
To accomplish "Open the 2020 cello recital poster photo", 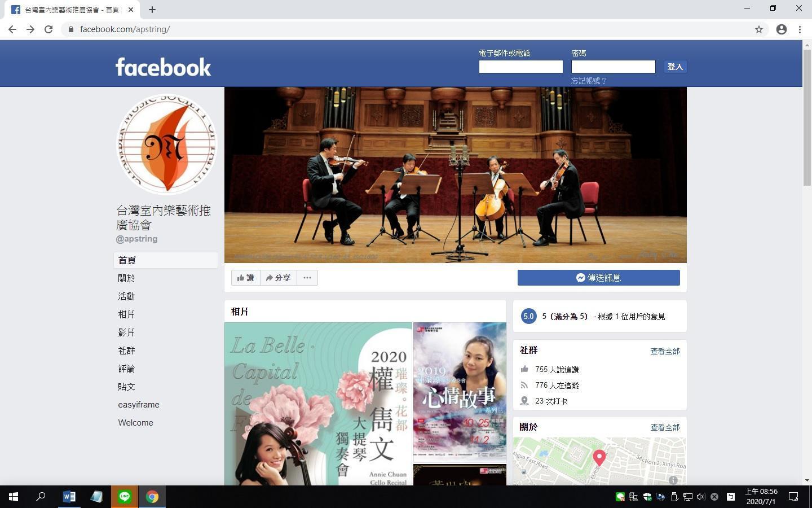I will pyautogui.click(x=318, y=404).
